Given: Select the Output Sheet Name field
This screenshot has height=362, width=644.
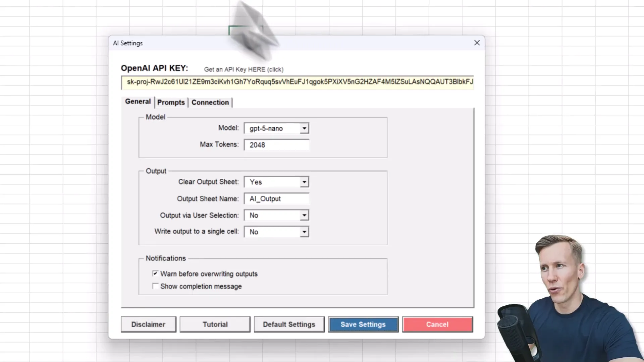Looking at the screenshot, I should click(x=276, y=198).
